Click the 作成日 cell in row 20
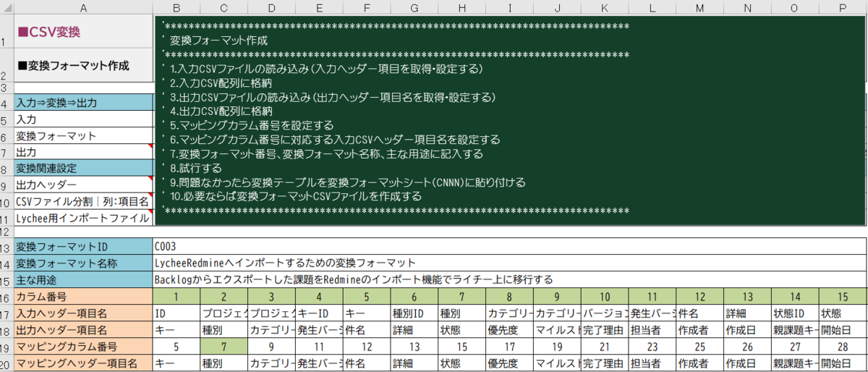 (x=747, y=363)
